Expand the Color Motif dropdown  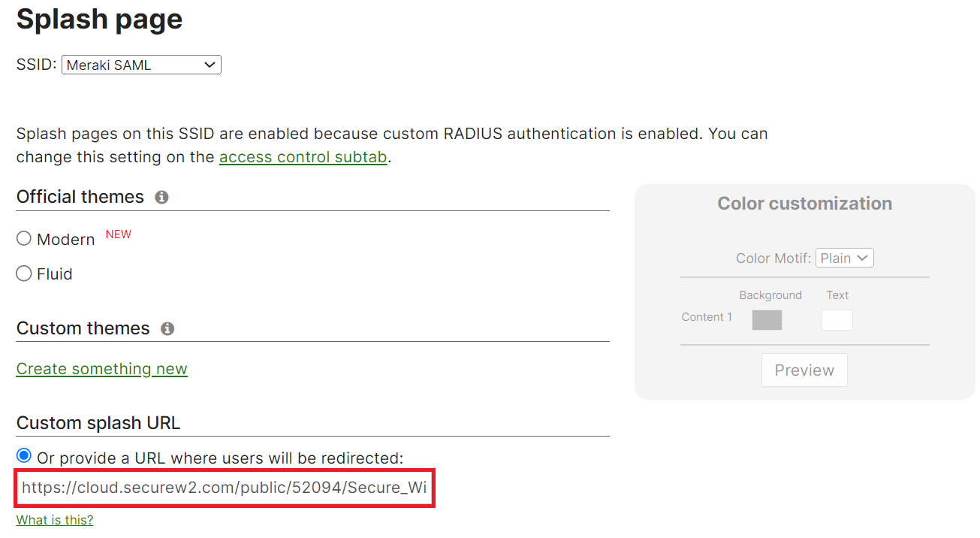pyautogui.click(x=844, y=258)
